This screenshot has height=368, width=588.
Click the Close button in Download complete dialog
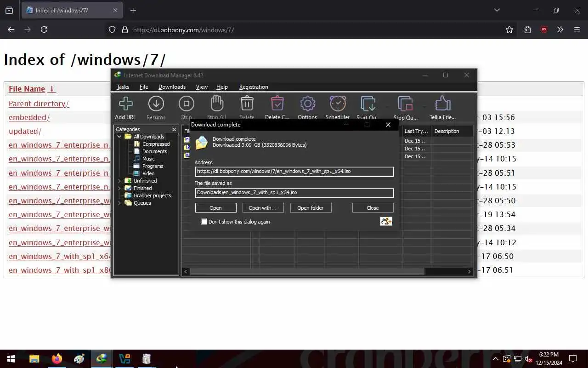coord(373,208)
